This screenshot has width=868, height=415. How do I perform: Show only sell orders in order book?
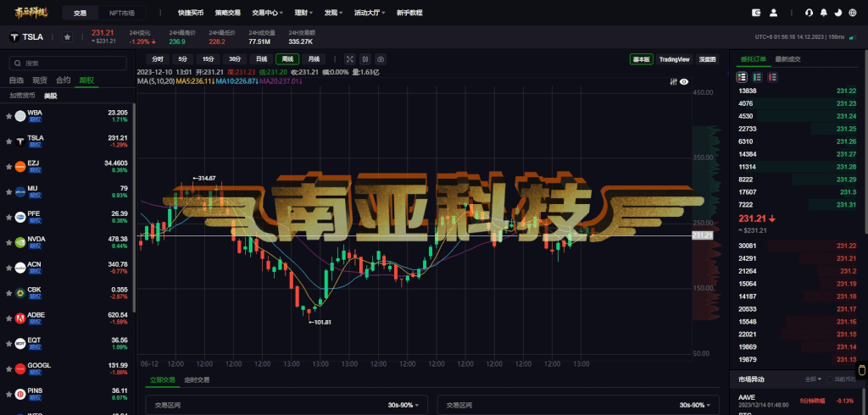(x=772, y=77)
